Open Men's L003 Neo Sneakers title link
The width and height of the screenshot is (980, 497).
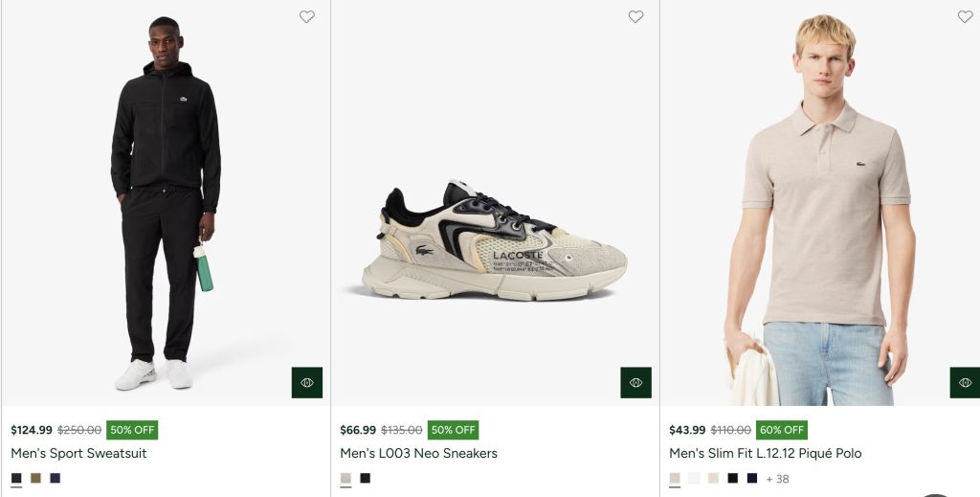(x=418, y=453)
